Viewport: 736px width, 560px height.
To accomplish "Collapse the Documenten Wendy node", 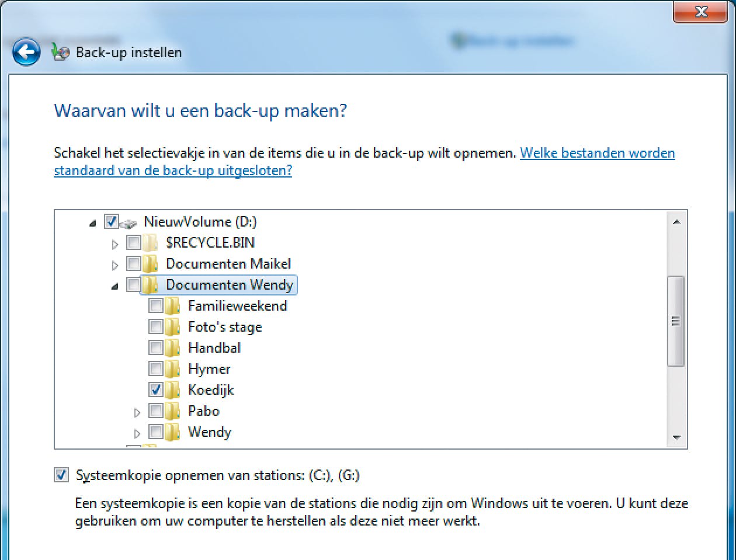I will [x=115, y=286].
